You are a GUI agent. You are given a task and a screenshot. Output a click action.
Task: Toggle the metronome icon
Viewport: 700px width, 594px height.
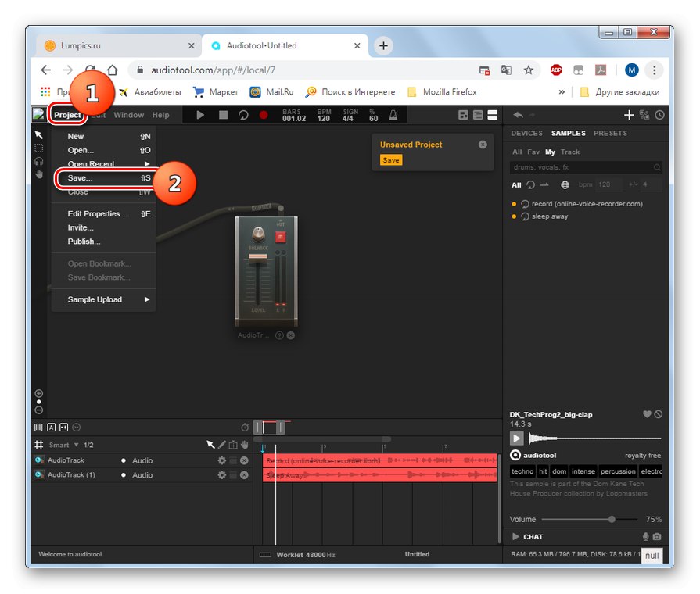(x=393, y=115)
